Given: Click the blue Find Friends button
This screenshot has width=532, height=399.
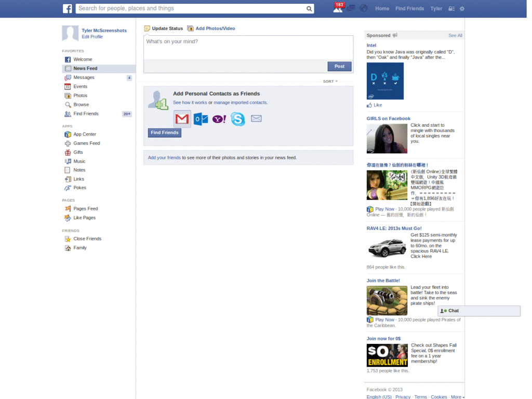Looking at the screenshot, I should click(165, 132).
